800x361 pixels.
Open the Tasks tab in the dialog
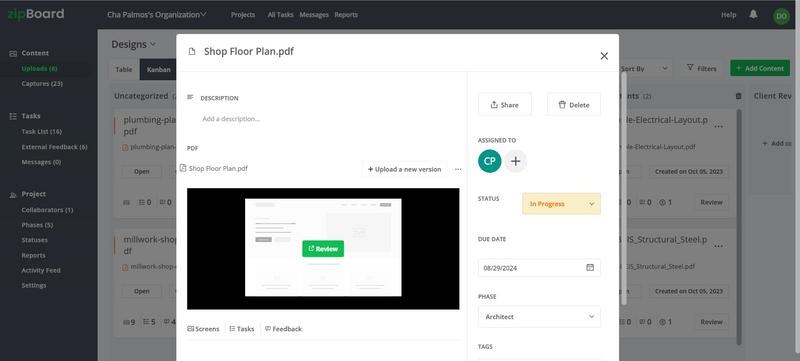point(242,329)
